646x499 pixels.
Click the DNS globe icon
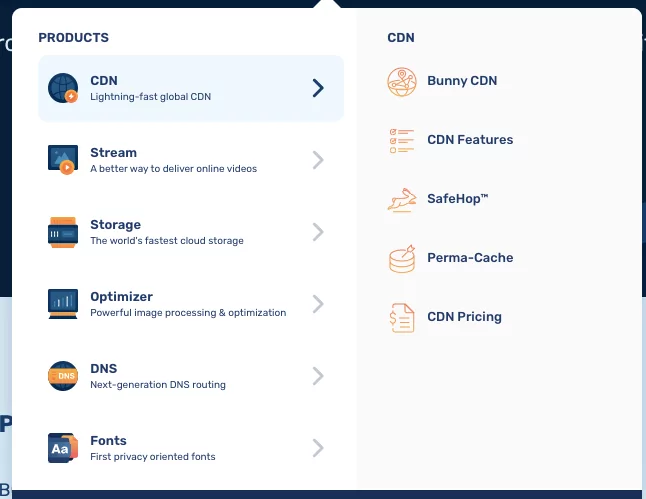point(63,376)
